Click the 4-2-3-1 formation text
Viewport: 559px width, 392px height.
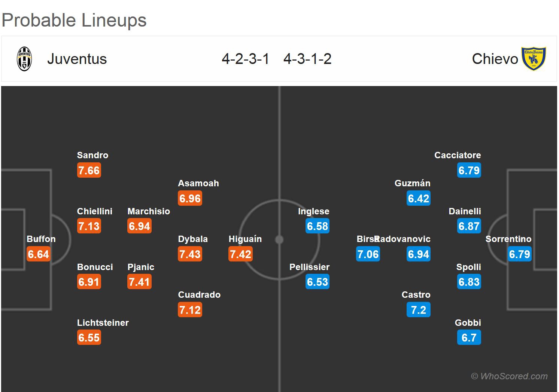[245, 59]
